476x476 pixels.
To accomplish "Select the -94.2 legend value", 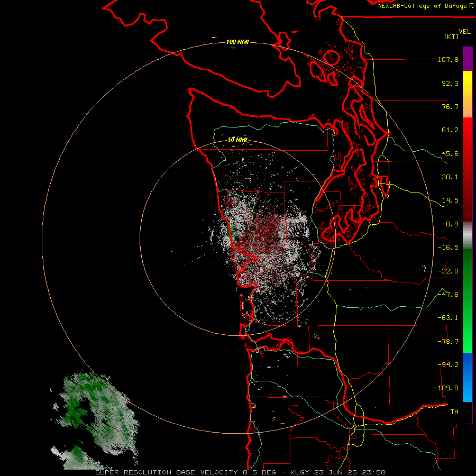I will coord(448,365).
